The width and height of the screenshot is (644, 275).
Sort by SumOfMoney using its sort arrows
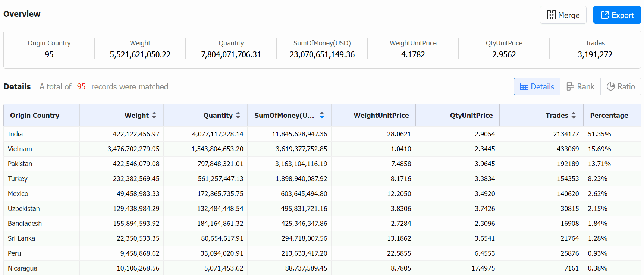coord(322,116)
